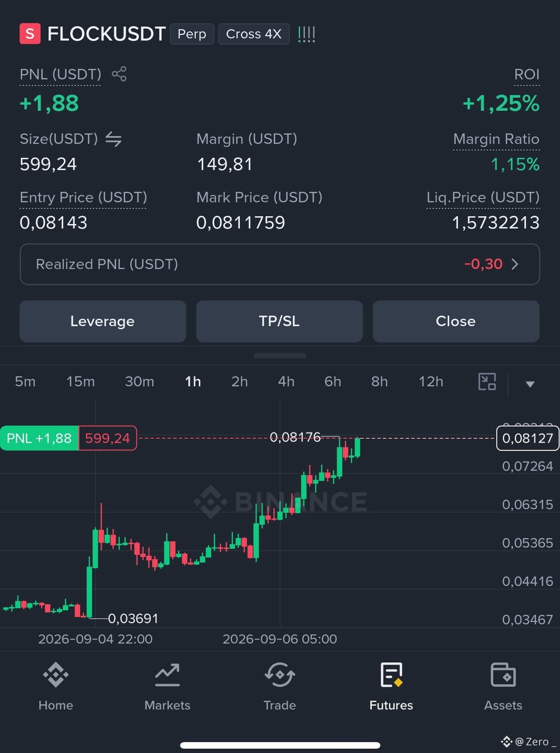Screen dimensions: 560x753
Task: Open the Trade tab icon
Action: tap(280, 675)
